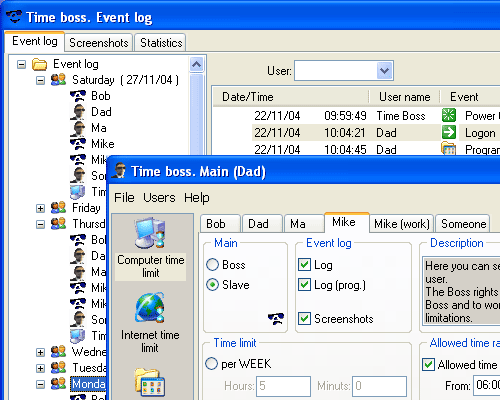
Task: Click the Monday users group icon
Action: [x=58, y=384]
